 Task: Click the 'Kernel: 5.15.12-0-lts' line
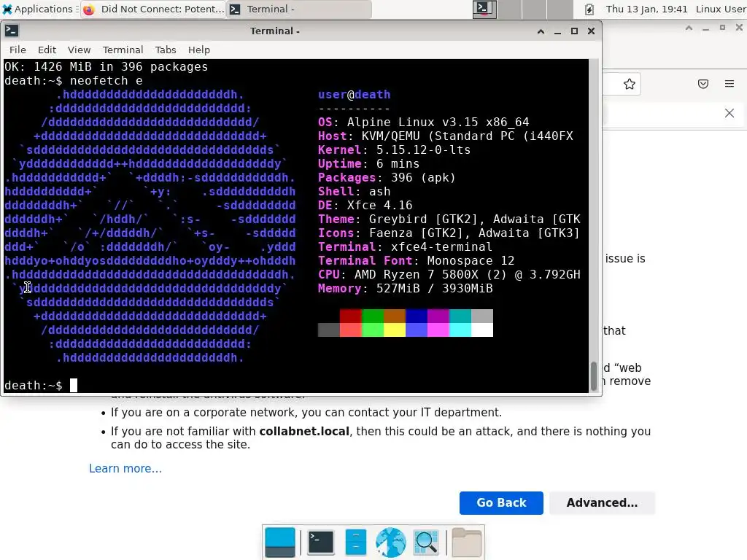click(394, 150)
